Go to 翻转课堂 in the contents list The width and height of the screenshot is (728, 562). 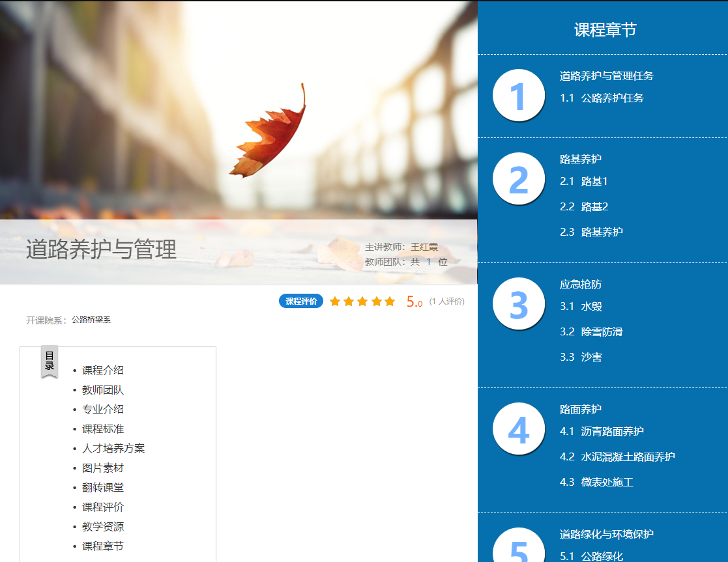102,487
